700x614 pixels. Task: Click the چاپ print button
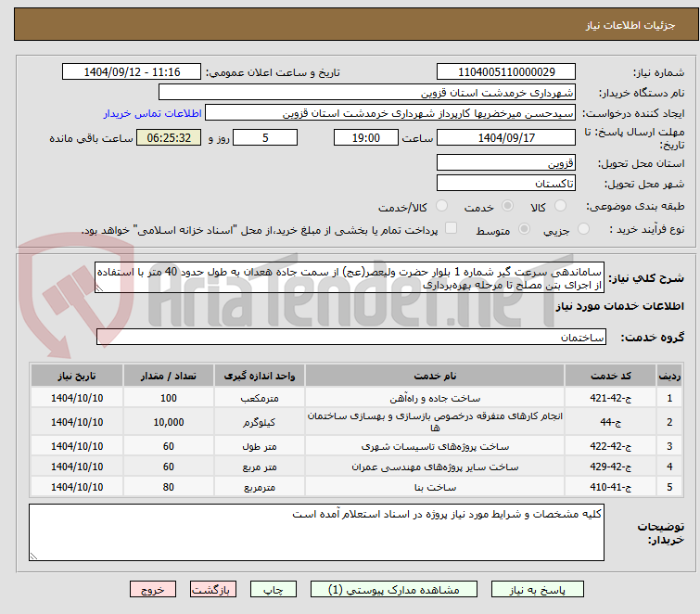tap(274, 590)
